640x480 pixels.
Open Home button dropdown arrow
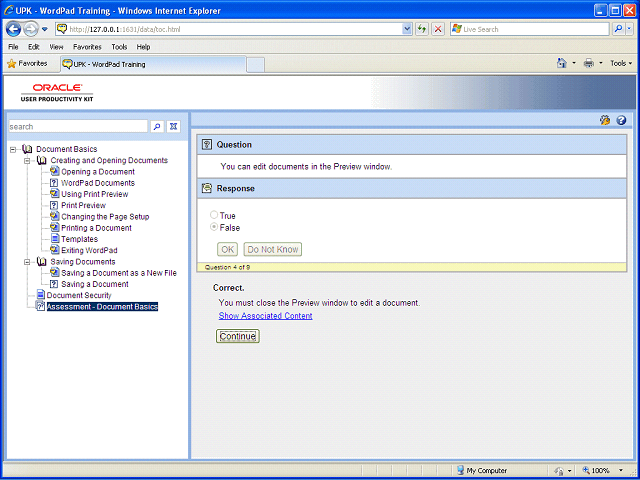(x=573, y=63)
